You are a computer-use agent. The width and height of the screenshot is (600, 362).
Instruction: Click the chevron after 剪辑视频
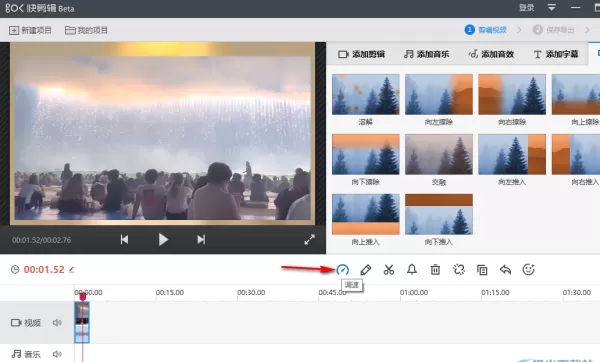(x=519, y=30)
